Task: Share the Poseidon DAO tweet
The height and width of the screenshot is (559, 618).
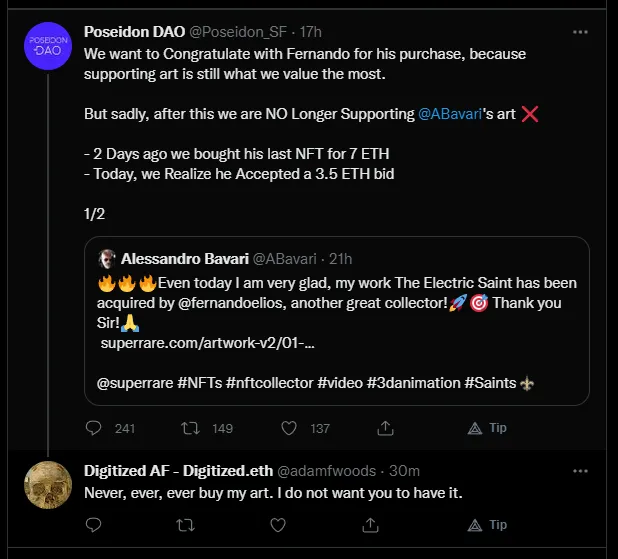Action: tap(384, 428)
